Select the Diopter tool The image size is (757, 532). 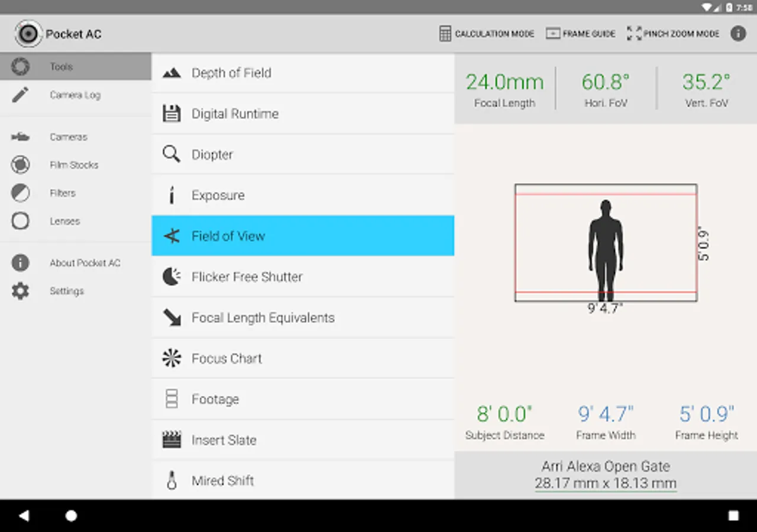point(303,154)
